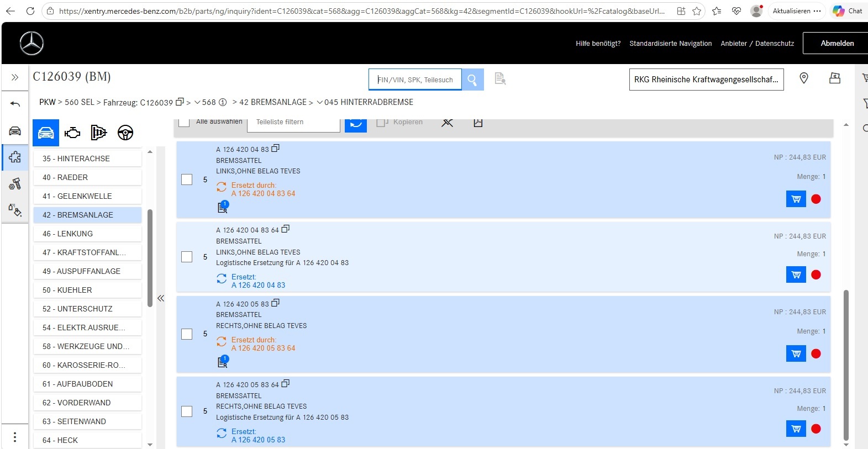
Task: Expand the 568 breadcrumb dropdown
Action: pos(197,102)
